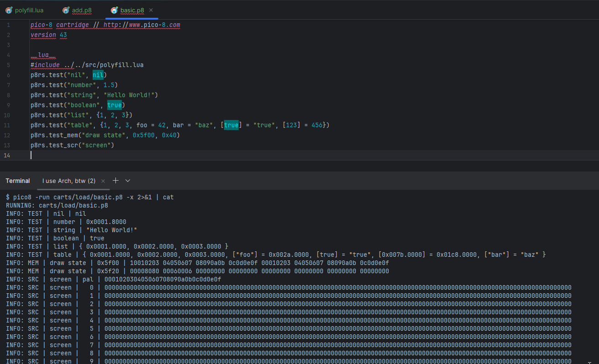Open the http://www.pico-8.com link in line 1
599x364 pixels.
tap(142, 25)
